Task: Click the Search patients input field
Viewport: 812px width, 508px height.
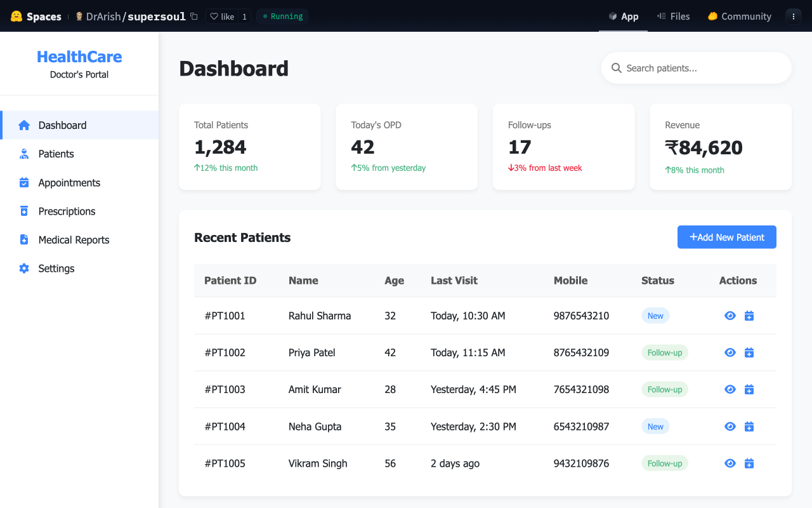Action: point(701,68)
